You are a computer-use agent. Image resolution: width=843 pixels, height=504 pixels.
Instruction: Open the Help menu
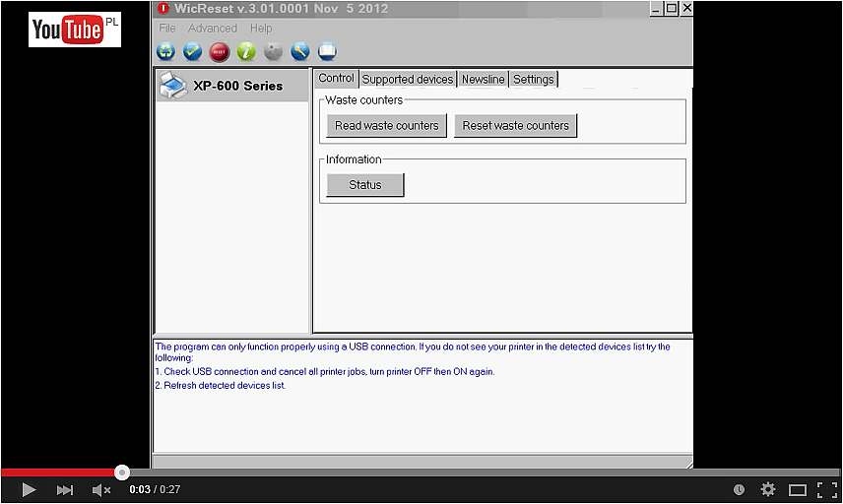pyautogui.click(x=261, y=29)
